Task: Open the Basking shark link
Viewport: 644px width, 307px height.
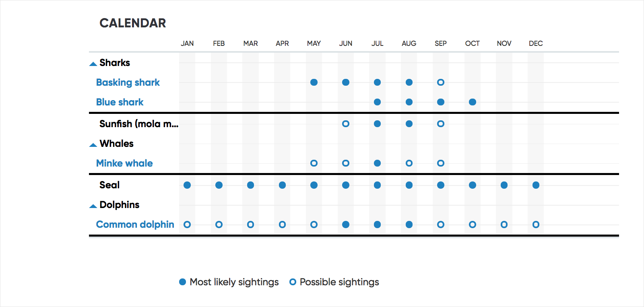Action: pyautogui.click(x=128, y=82)
